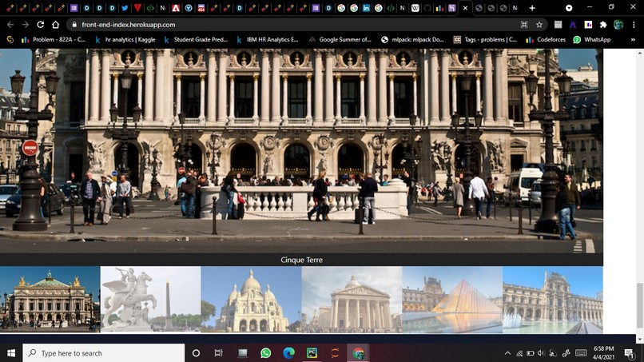The image size is (644, 362).
Task: Open the notification center icon
Action: pyautogui.click(x=629, y=353)
